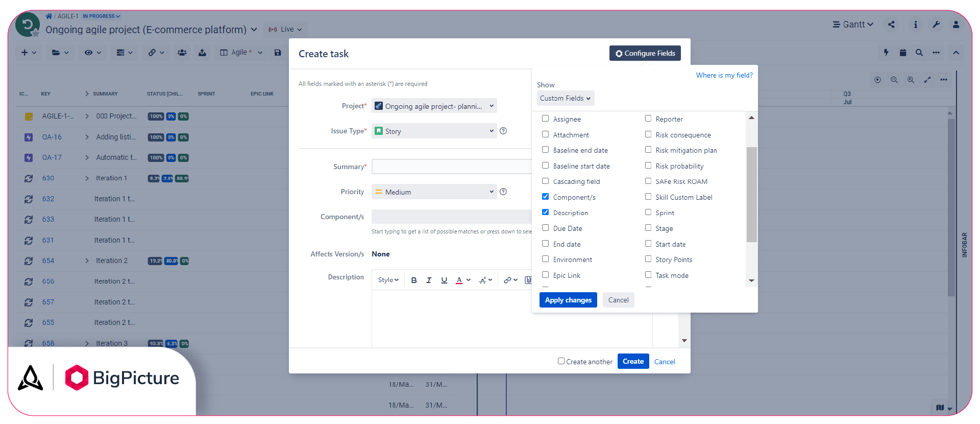Open the Agile view dropdown

(241, 53)
